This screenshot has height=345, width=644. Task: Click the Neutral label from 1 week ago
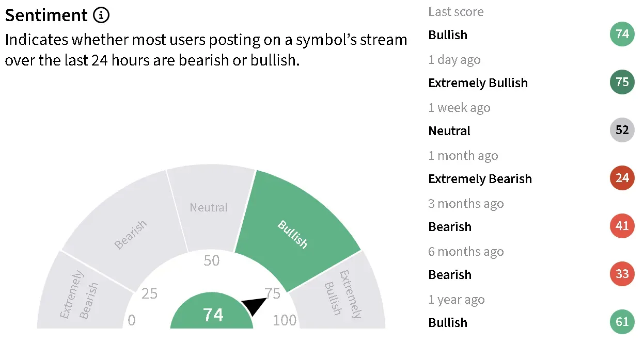click(x=449, y=131)
